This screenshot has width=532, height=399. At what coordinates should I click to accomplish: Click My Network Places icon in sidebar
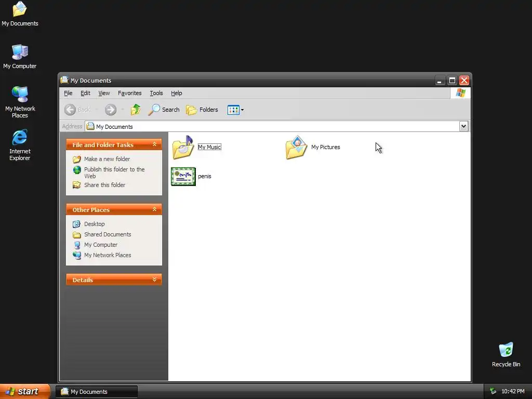(77, 255)
